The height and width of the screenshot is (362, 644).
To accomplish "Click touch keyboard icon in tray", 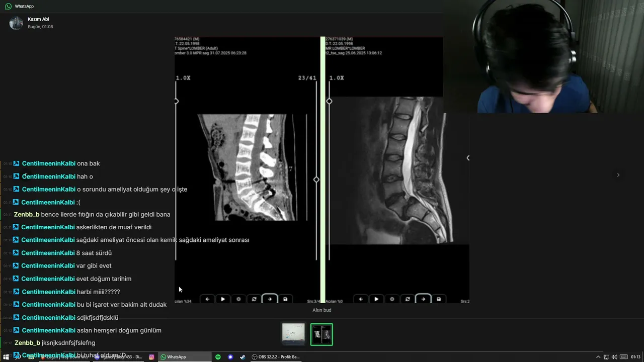I will 623,357.
